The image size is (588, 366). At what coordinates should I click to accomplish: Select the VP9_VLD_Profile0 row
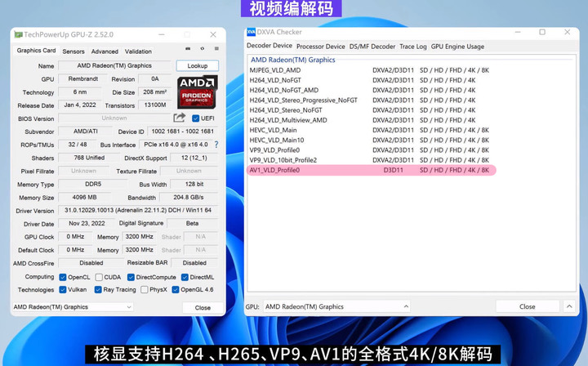pos(369,150)
